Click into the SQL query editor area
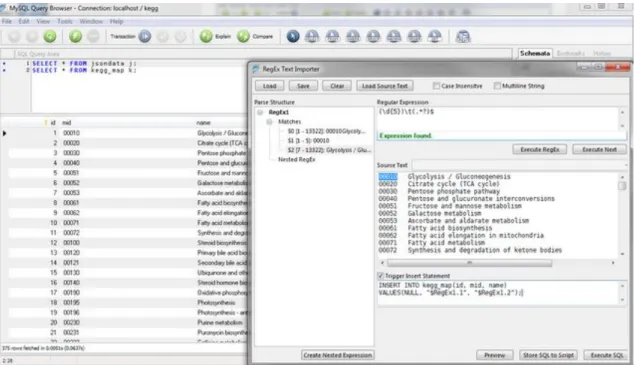635x365 pixels. (x=138, y=86)
